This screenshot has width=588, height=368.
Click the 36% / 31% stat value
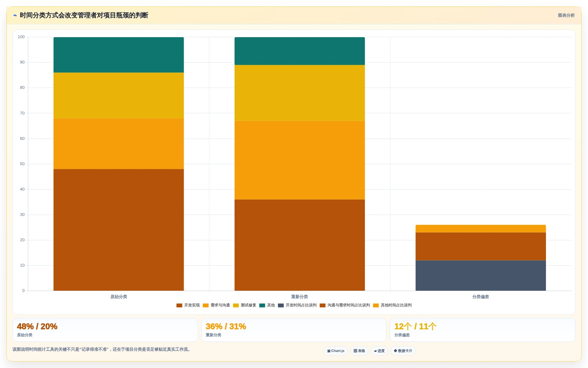pyautogui.click(x=226, y=327)
